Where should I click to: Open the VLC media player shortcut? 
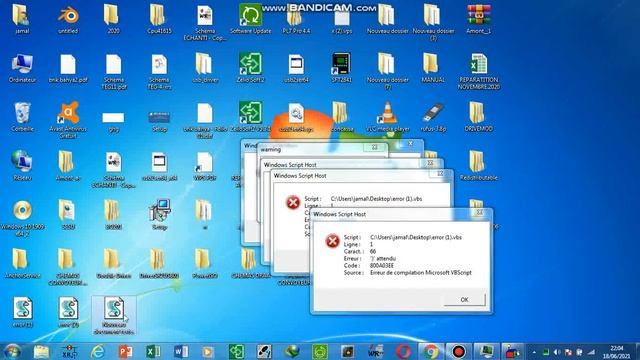click(x=387, y=117)
